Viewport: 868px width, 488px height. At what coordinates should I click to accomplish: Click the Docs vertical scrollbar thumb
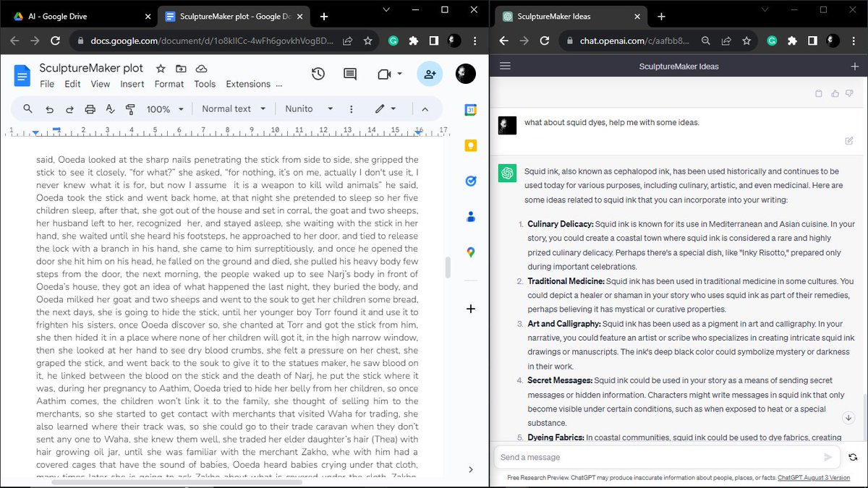[448, 267]
